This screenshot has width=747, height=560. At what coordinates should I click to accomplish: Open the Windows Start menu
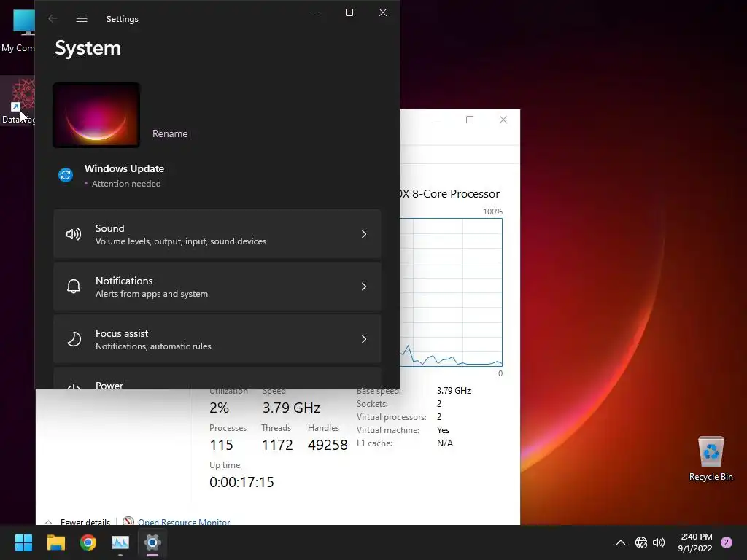23,542
